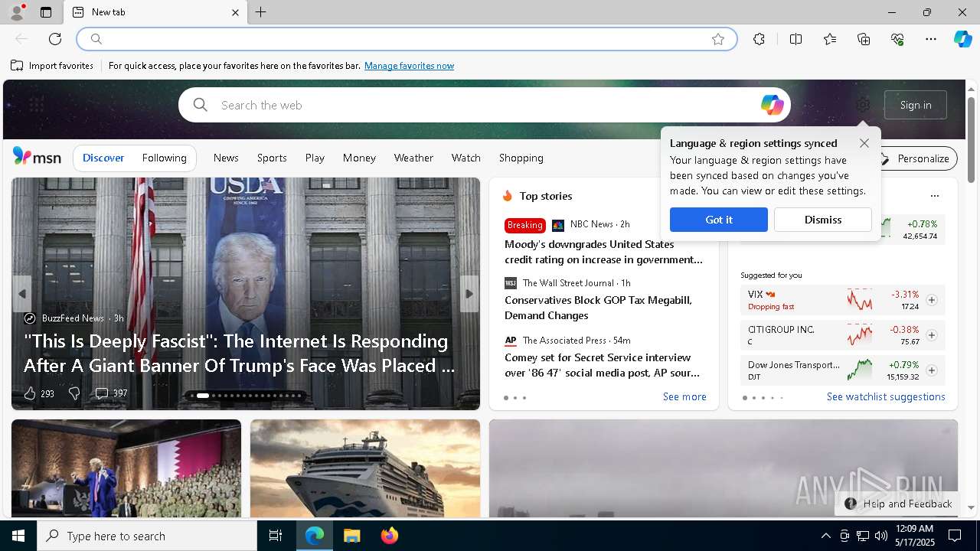The image size is (980, 551).
Task: Click the Copilot icon in web search box
Action: click(772, 105)
